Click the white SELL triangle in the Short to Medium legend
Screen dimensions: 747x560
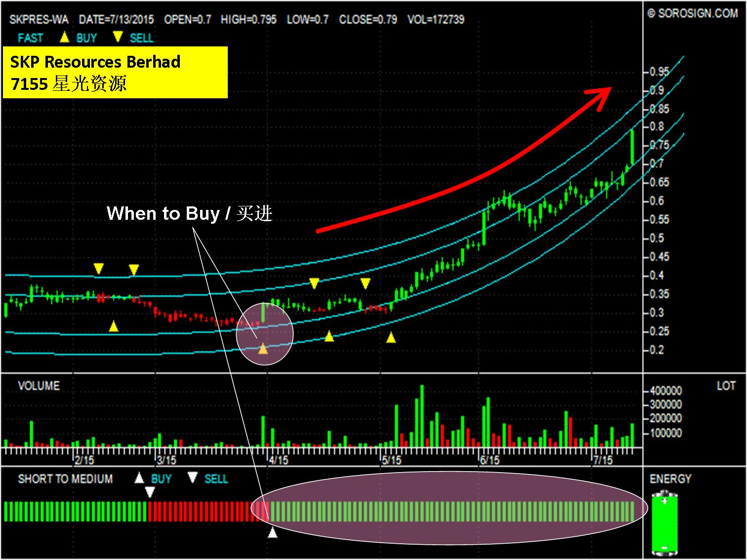pos(193,478)
